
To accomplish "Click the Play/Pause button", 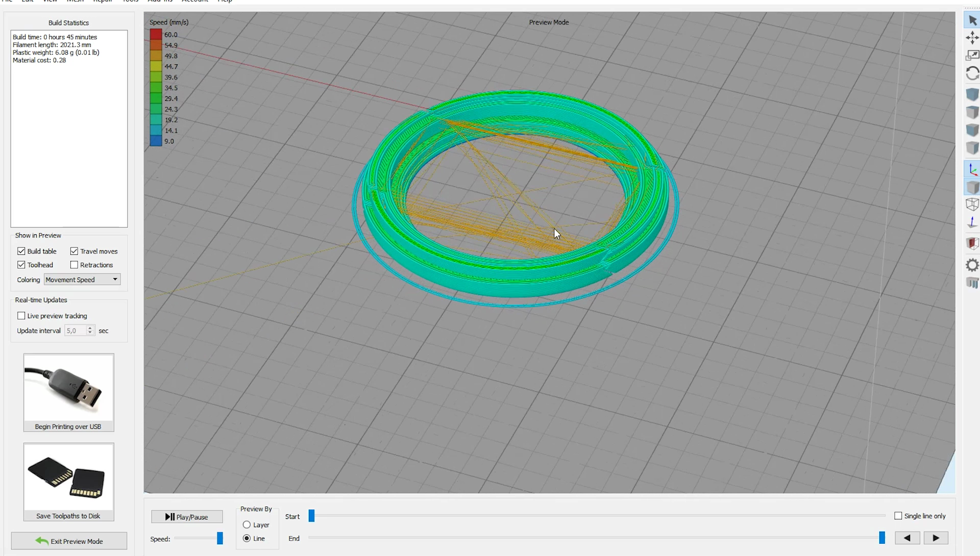I will (x=187, y=517).
